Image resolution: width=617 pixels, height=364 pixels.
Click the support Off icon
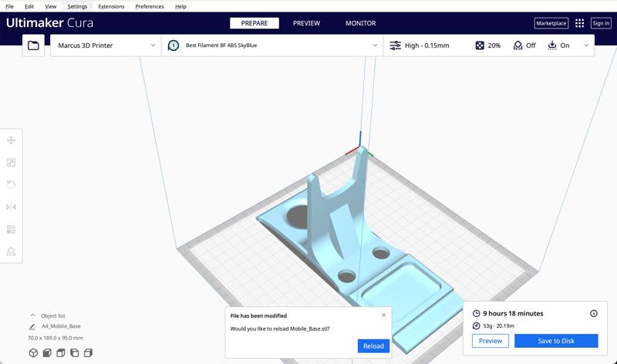pos(518,45)
